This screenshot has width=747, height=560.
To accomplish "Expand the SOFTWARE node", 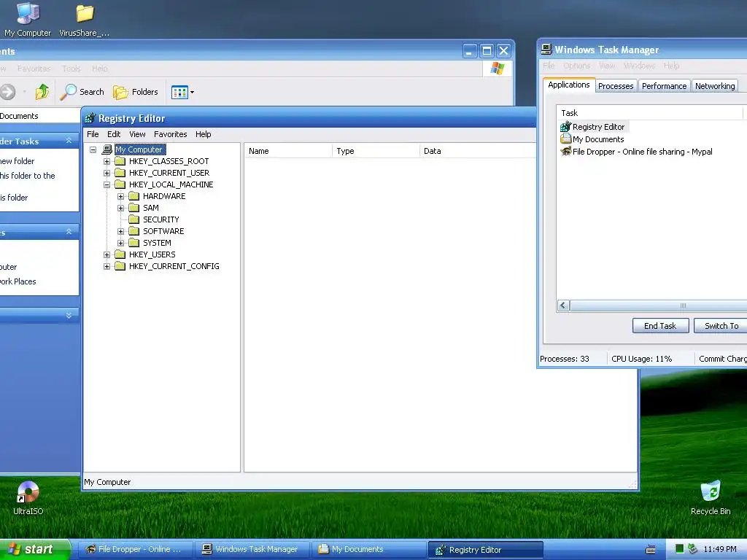I will (121, 231).
